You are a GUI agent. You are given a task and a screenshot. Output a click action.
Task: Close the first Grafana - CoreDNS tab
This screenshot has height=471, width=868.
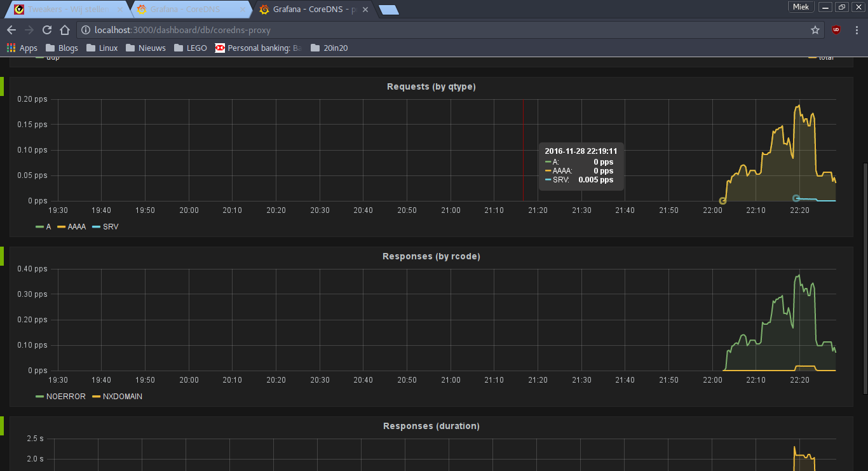(242, 10)
